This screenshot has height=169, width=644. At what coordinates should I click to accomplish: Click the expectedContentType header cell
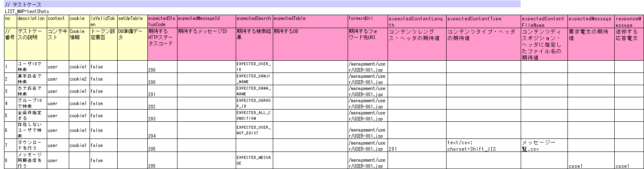[484, 21]
